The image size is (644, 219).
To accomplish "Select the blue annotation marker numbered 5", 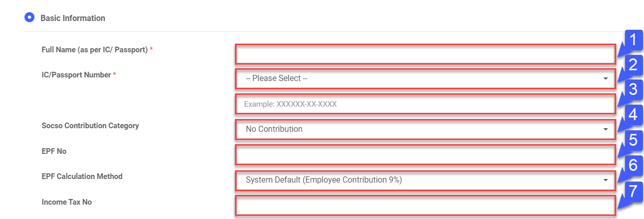I will (633, 140).
